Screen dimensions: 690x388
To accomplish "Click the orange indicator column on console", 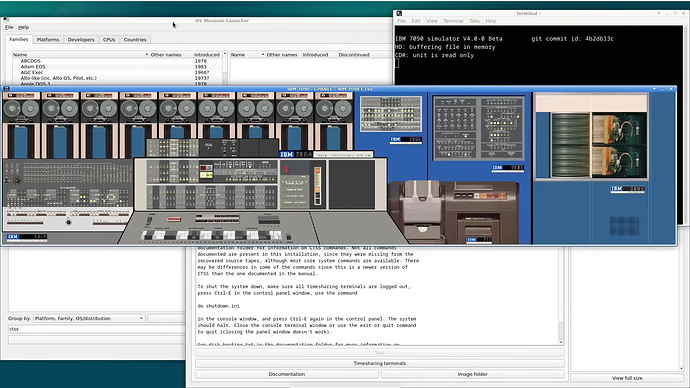I will pyautogui.click(x=317, y=186).
